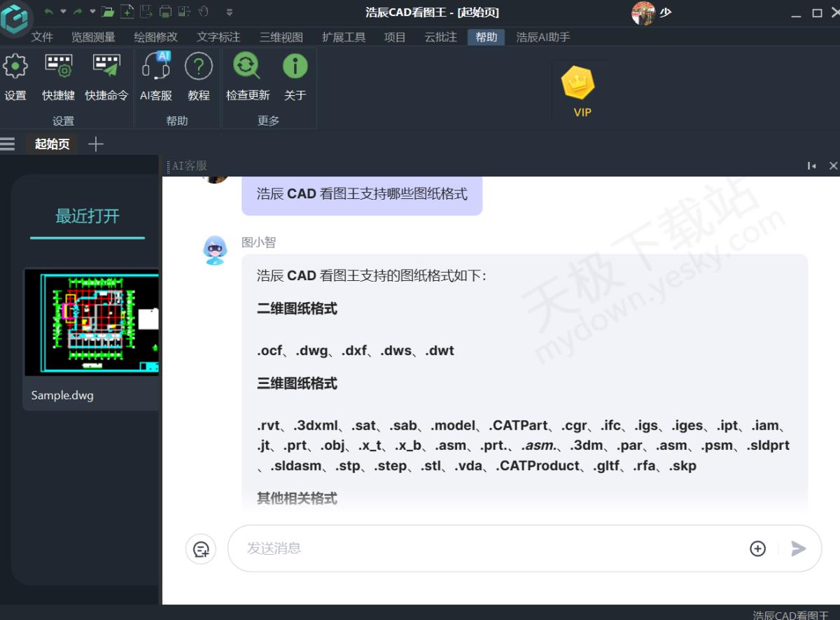
Task: Open the 浩辰AI助手 ribbon tab
Action: 543,37
